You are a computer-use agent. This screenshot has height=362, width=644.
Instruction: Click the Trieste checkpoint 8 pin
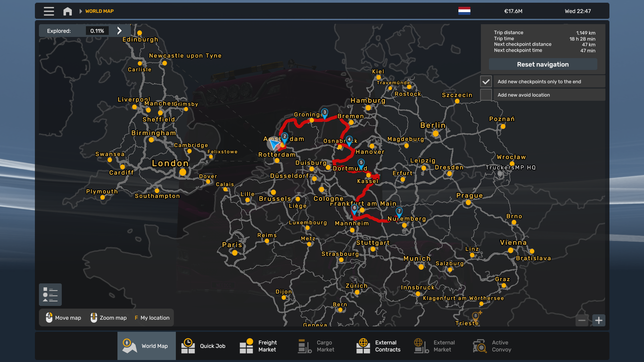pyautogui.click(x=476, y=316)
